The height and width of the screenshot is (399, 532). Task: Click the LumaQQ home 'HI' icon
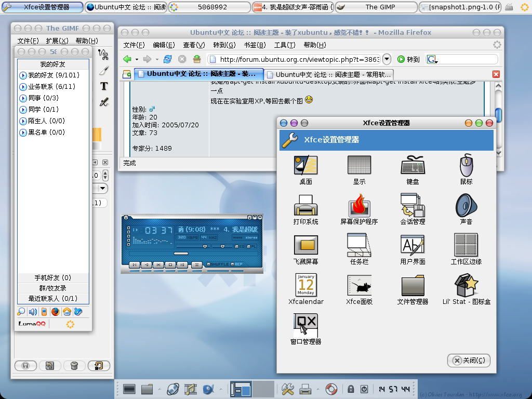pos(67,312)
